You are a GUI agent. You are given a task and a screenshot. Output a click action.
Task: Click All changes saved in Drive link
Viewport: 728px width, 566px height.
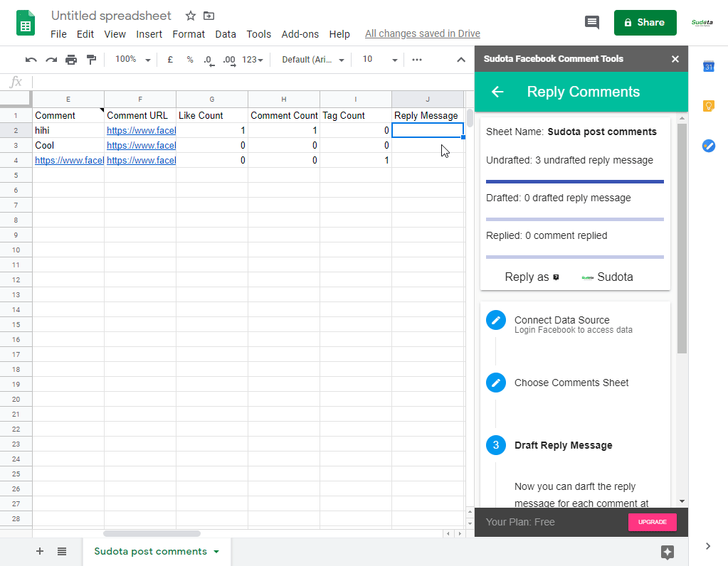pos(423,33)
